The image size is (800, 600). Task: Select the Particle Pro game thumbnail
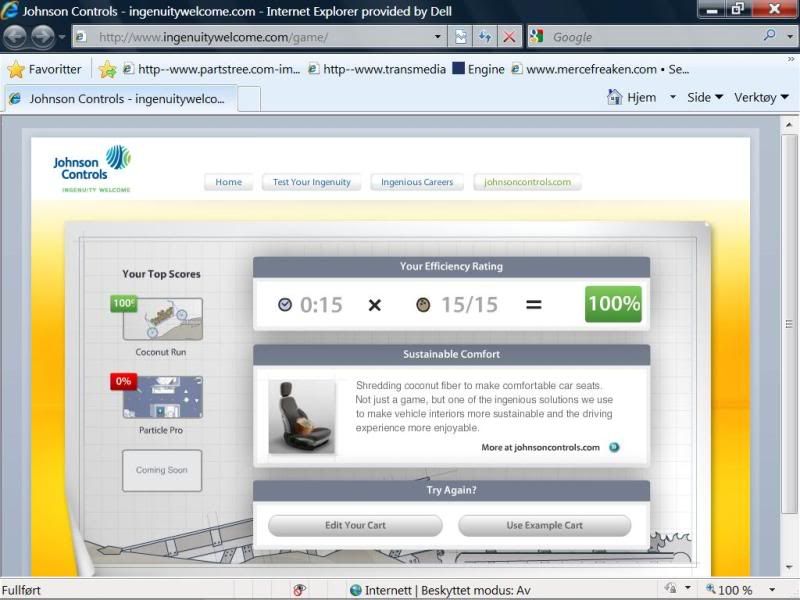tap(162, 397)
